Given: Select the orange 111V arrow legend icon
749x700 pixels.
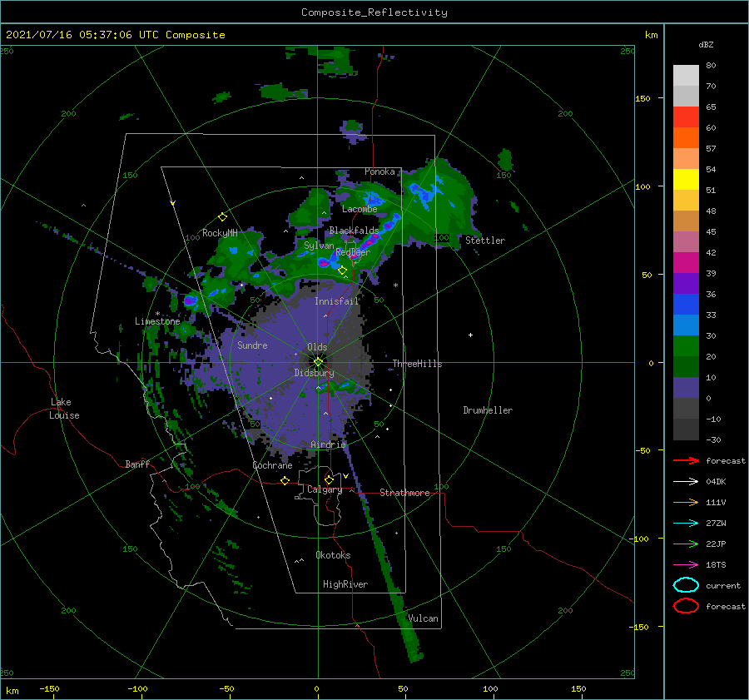Looking at the screenshot, I should [x=686, y=502].
